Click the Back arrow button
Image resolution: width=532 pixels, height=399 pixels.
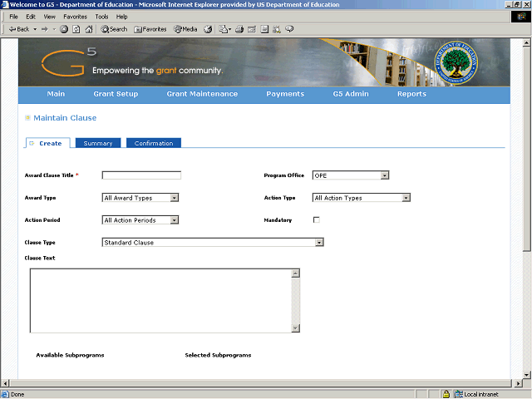point(18,29)
